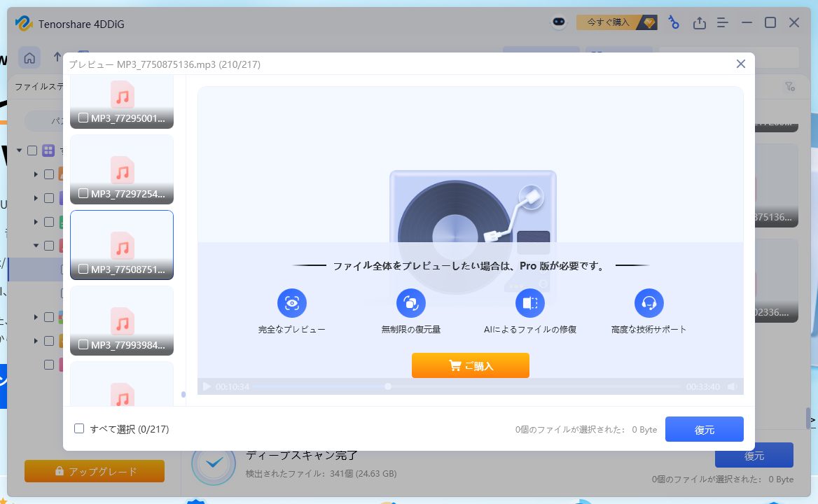This screenshot has height=504, width=818.
Task: Click the 完全なプレビュー eye icon
Action: pos(292,303)
